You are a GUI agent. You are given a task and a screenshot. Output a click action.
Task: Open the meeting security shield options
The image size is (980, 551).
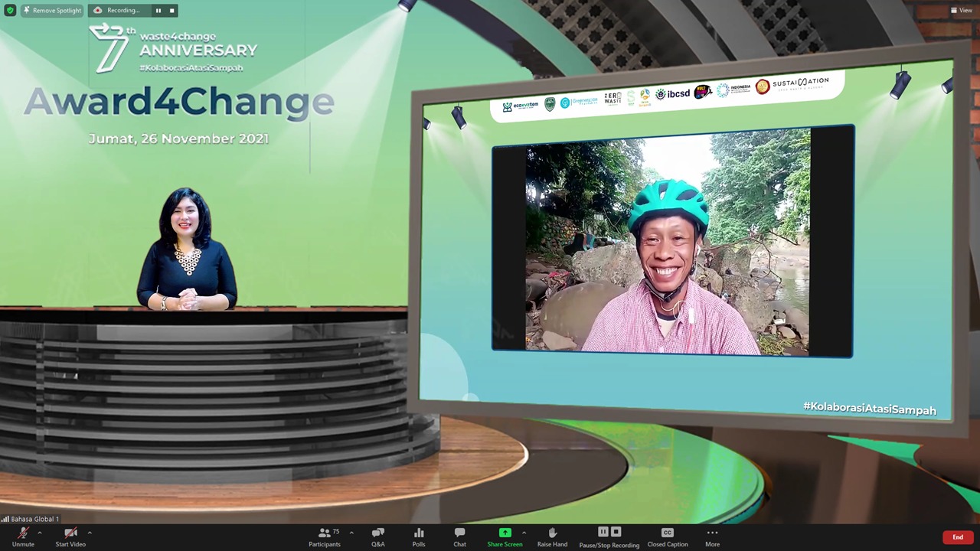(x=10, y=10)
